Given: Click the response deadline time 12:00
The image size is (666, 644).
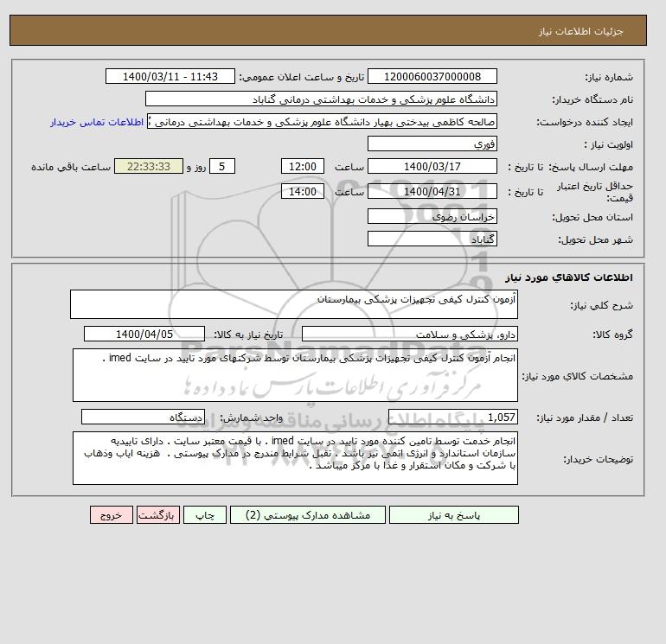Looking at the screenshot, I should (x=303, y=167).
